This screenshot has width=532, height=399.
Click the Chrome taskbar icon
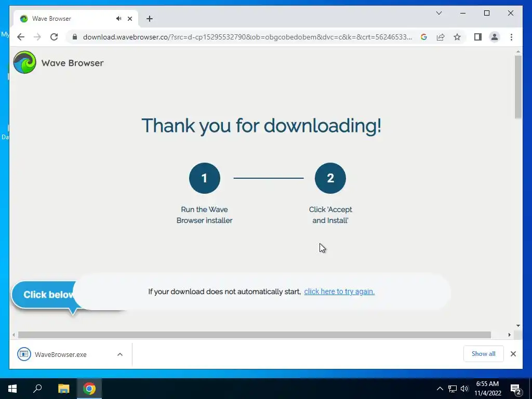(x=89, y=389)
